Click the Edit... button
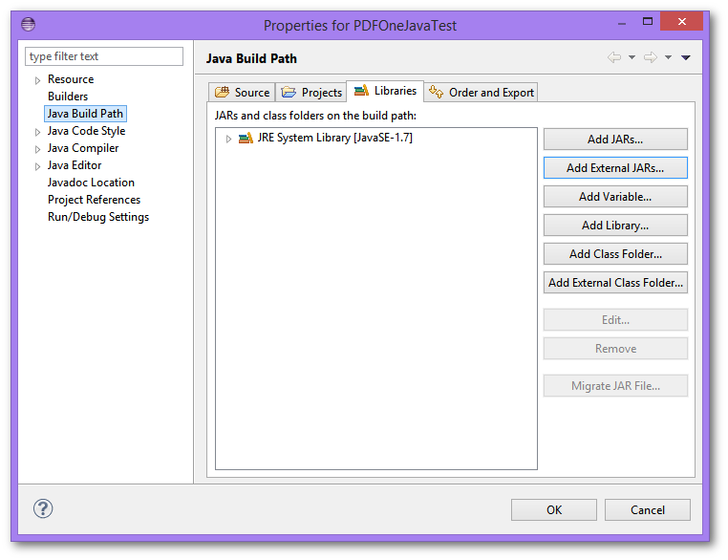The height and width of the screenshot is (560, 728). point(615,320)
